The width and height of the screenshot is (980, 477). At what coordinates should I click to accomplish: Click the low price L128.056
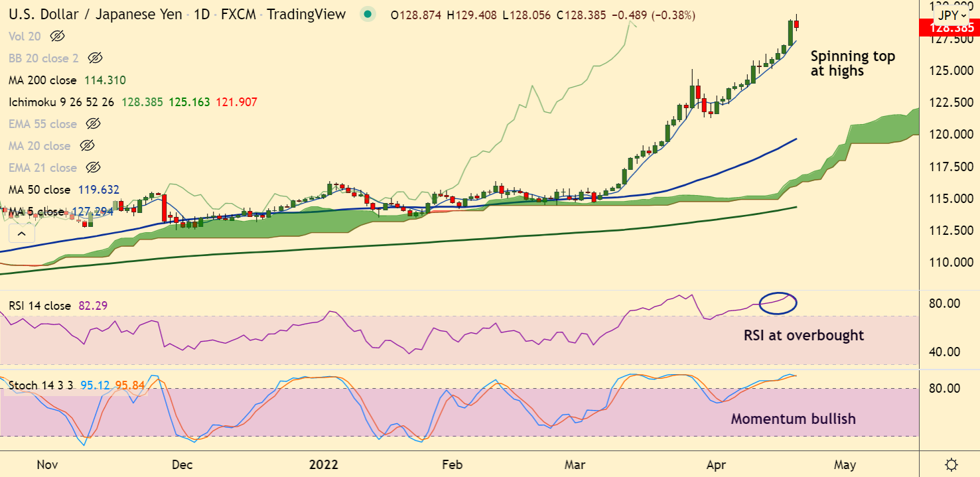point(527,15)
